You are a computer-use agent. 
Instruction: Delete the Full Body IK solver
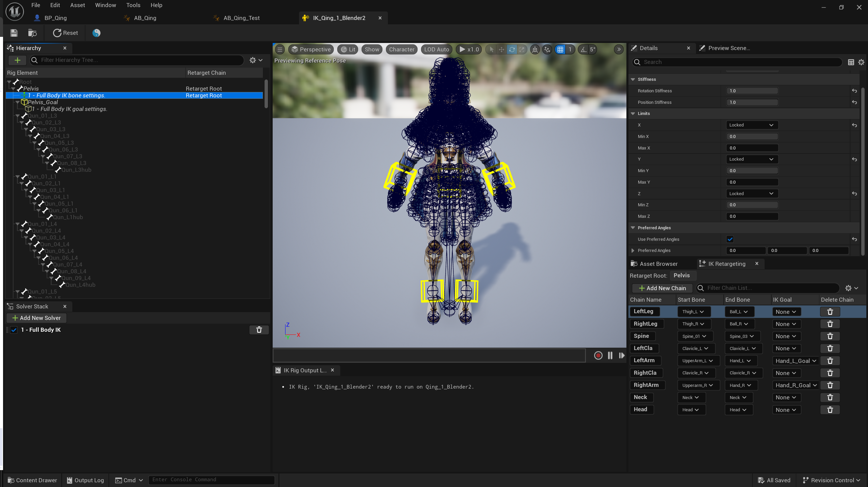coord(259,330)
